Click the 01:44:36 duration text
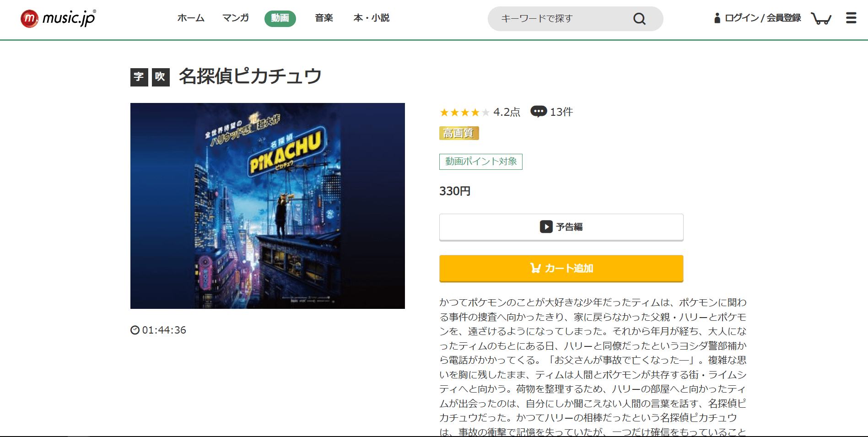 [x=164, y=330]
